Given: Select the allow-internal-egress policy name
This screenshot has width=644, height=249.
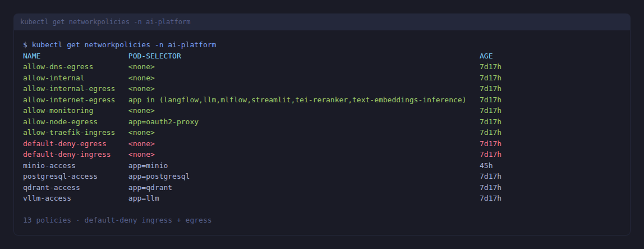Looking at the screenshot, I should pos(69,89).
